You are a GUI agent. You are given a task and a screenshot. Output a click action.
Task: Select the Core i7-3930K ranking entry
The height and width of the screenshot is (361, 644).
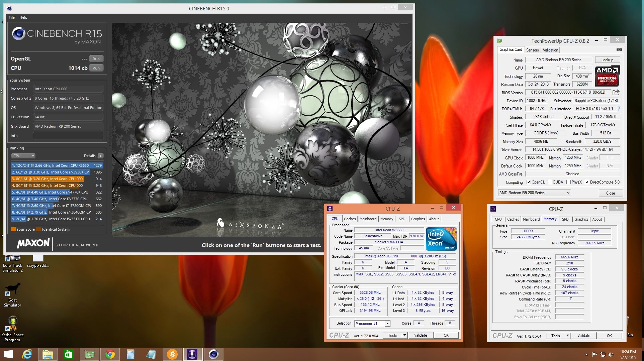(x=57, y=172)
